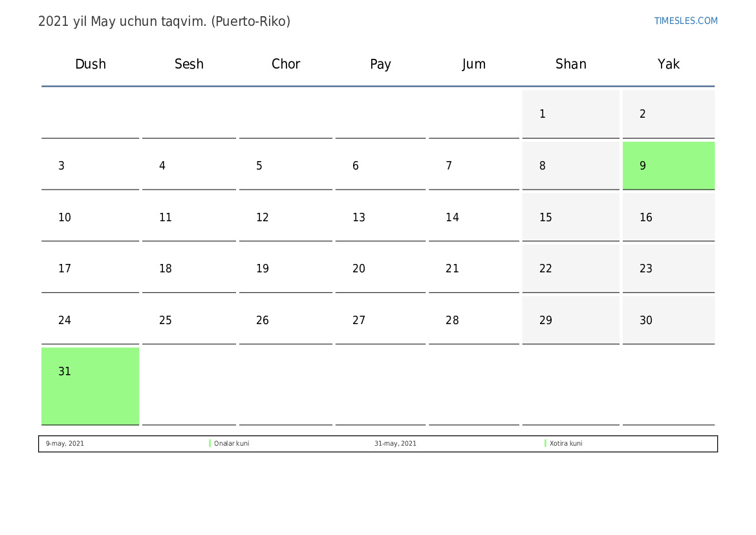Open the TIMESLES.COM link
The width and height of the screenshot is (756, 535).
click(686, 21)
